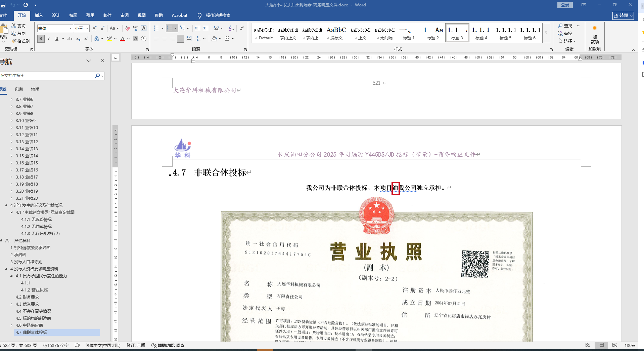Redo the last action in the title bar
Image resolution: width=644 pixels, height=351 pixels.
pos(26,5)
